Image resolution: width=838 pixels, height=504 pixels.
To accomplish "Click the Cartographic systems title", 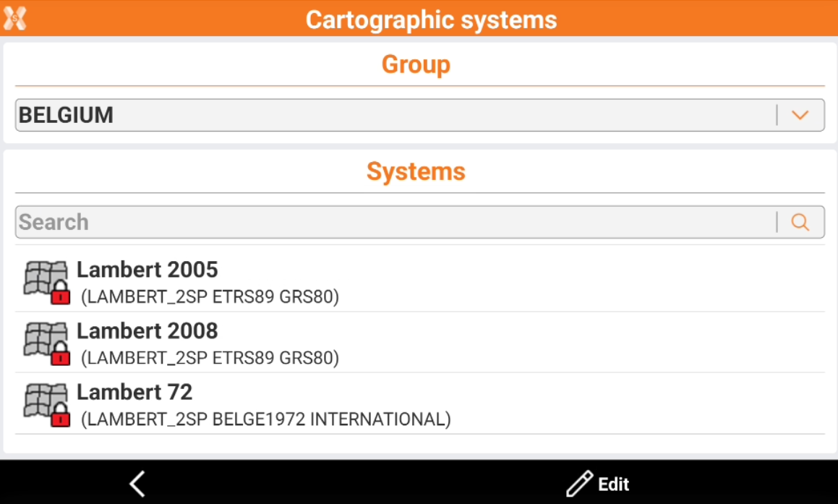I will point(431,20).
